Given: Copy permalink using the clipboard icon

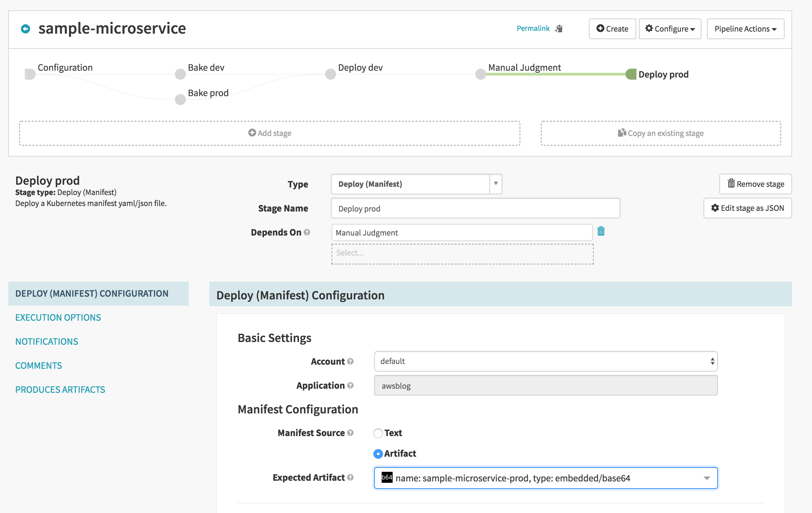Looking at the screenshot, I should coord(559,28).
